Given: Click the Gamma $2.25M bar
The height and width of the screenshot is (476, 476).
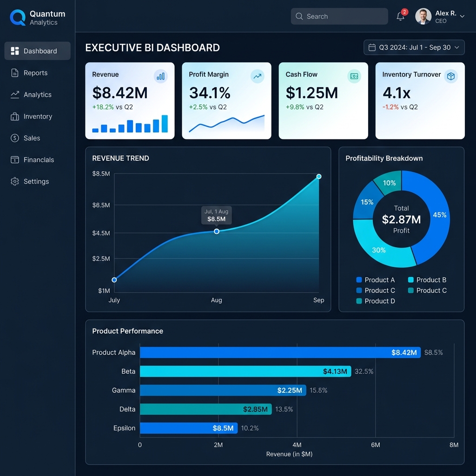Looking at the screenshot, I should click(x=223, y=390).
